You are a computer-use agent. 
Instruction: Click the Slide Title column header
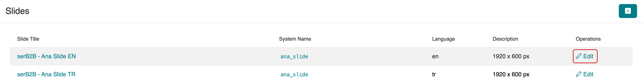[28, 39]
